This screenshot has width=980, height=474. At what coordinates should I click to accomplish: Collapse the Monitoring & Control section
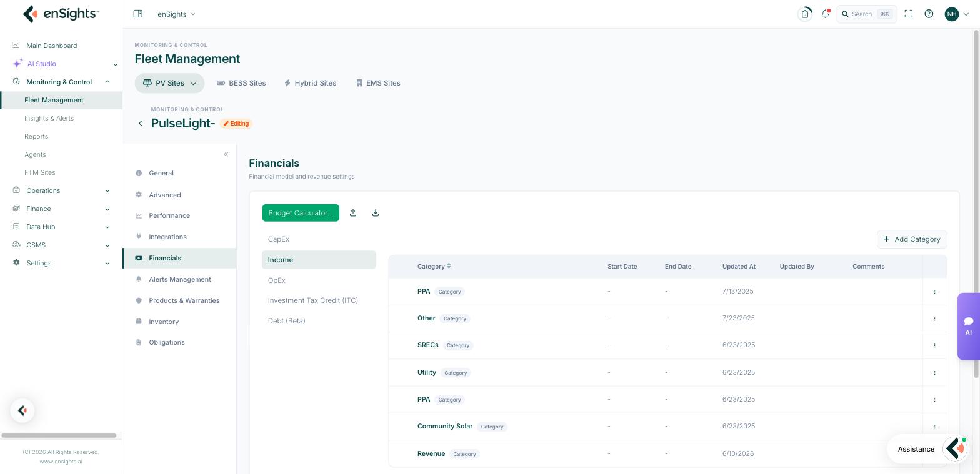107,82
